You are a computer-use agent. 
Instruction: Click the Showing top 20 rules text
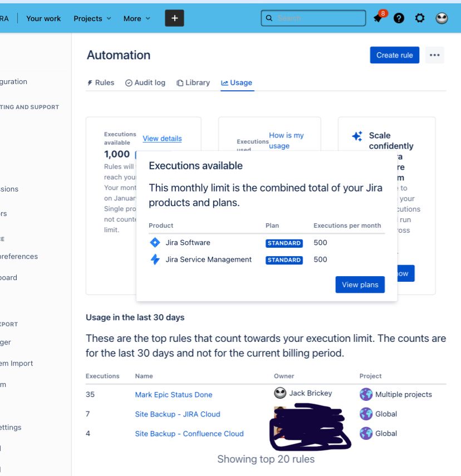(266, 459)
